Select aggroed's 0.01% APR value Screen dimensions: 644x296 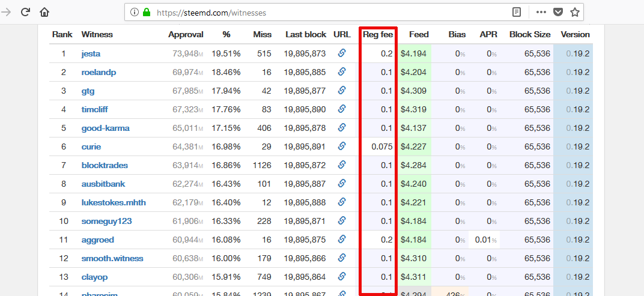485,240
